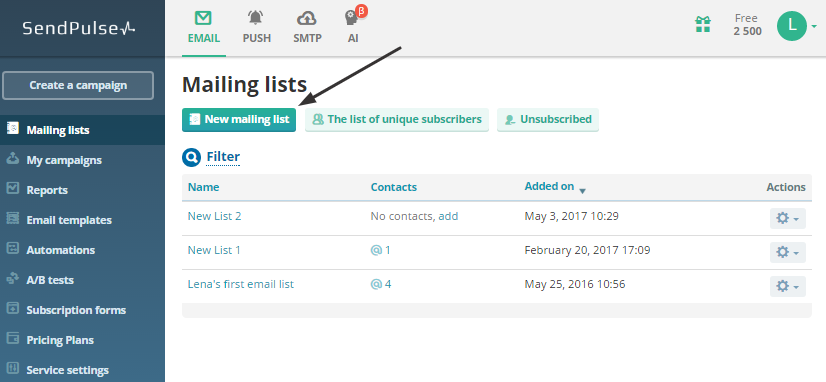This screenshot has width=826, height=382.
Task: Click the magnifier icon beside Filter
Action: 191,157
